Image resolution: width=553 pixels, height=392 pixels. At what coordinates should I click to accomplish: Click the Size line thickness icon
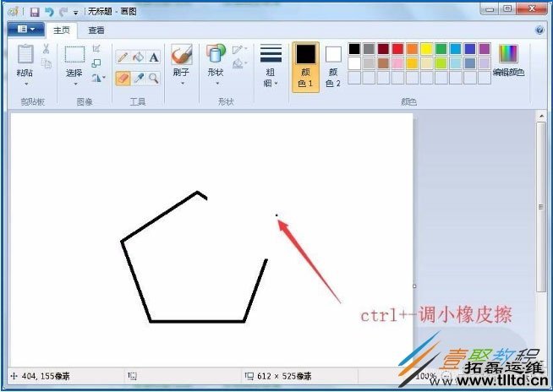coord(271,53)
